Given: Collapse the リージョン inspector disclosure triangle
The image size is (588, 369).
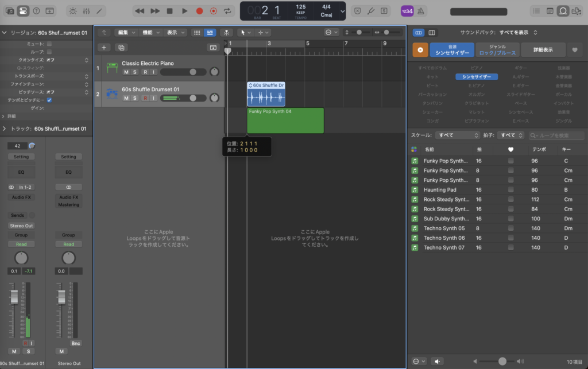Looking at the screenshot, I should [5, 33].
